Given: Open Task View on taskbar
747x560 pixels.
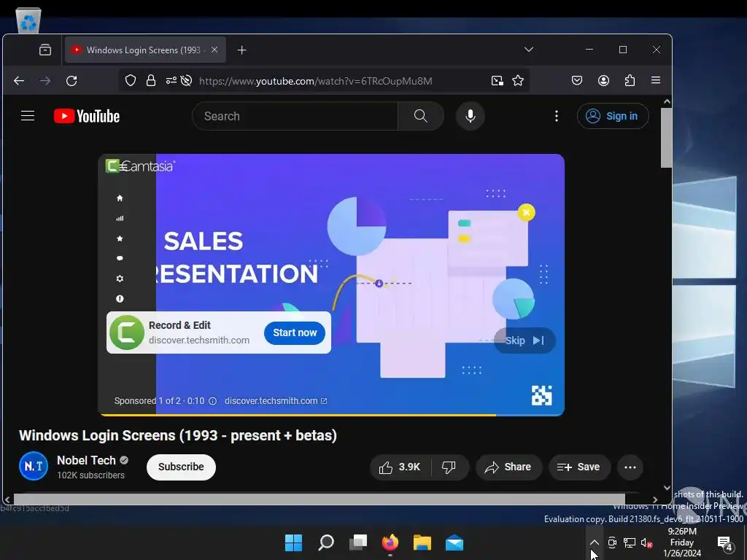Looking at the screenshot, I should (x=358, y=542).
